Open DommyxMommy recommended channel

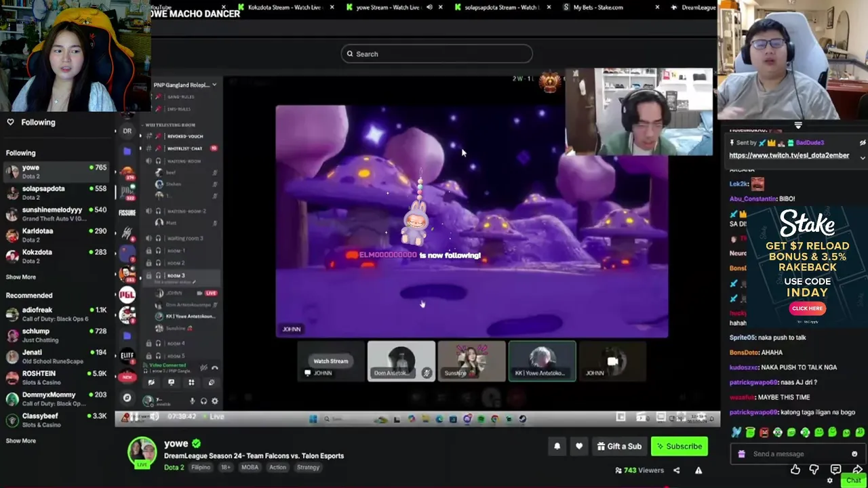click(x=57, y=399)
